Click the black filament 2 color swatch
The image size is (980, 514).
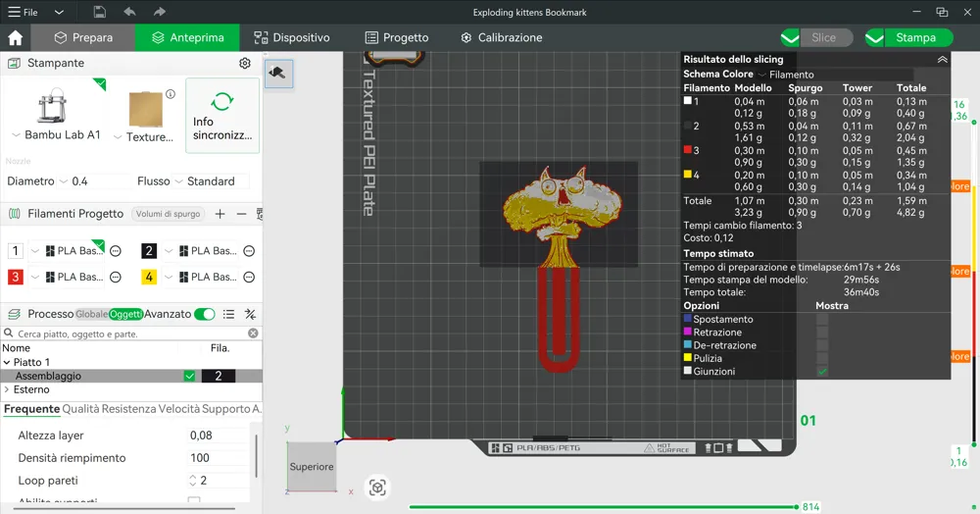(149, 251)
